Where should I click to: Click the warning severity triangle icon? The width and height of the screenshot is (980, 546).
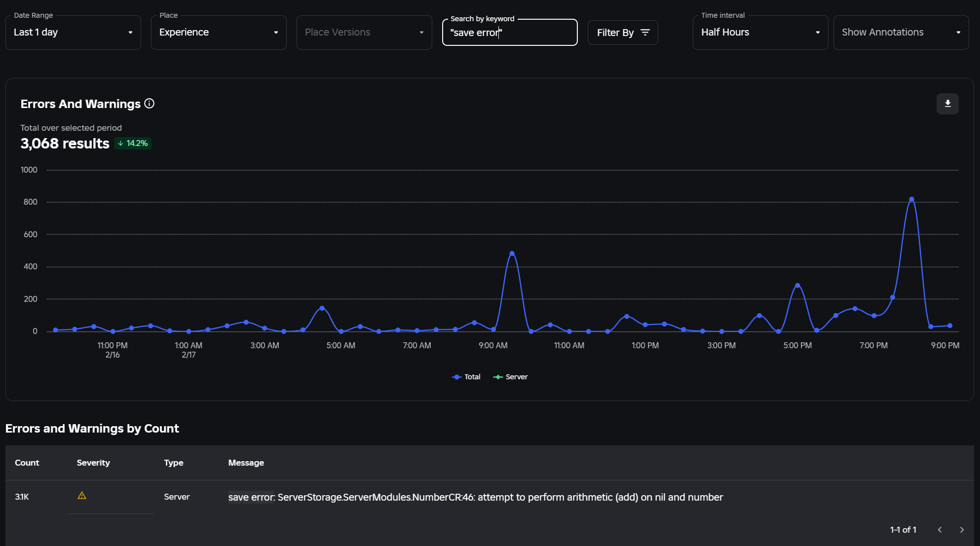pos(82,496)
